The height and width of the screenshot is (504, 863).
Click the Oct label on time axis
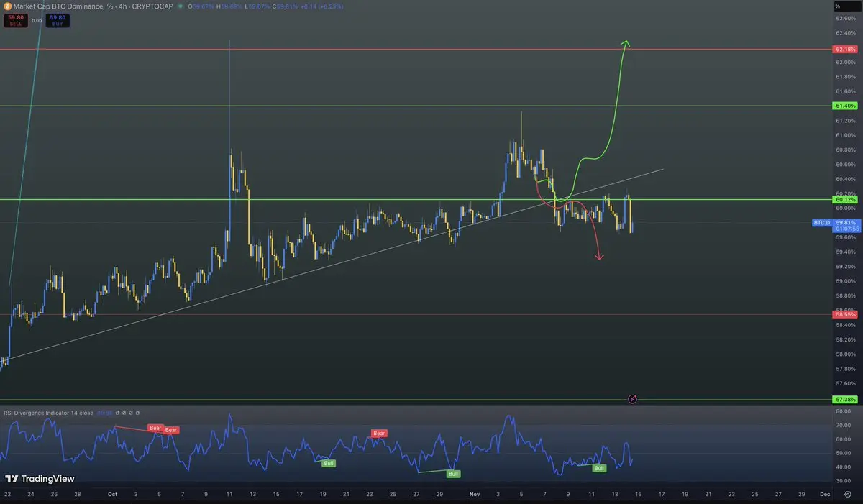click(x=111, y=495)
